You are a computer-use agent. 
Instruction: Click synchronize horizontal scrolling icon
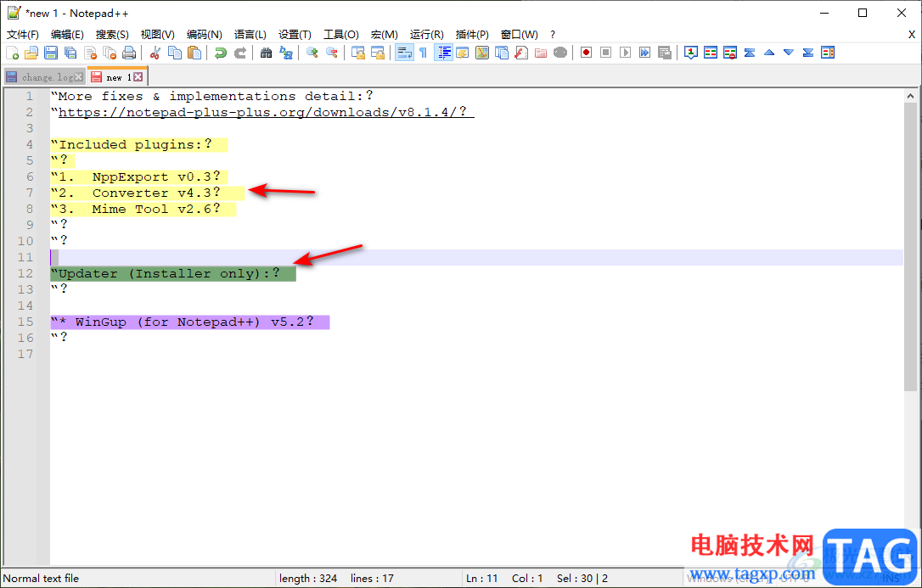pos(378,53)
